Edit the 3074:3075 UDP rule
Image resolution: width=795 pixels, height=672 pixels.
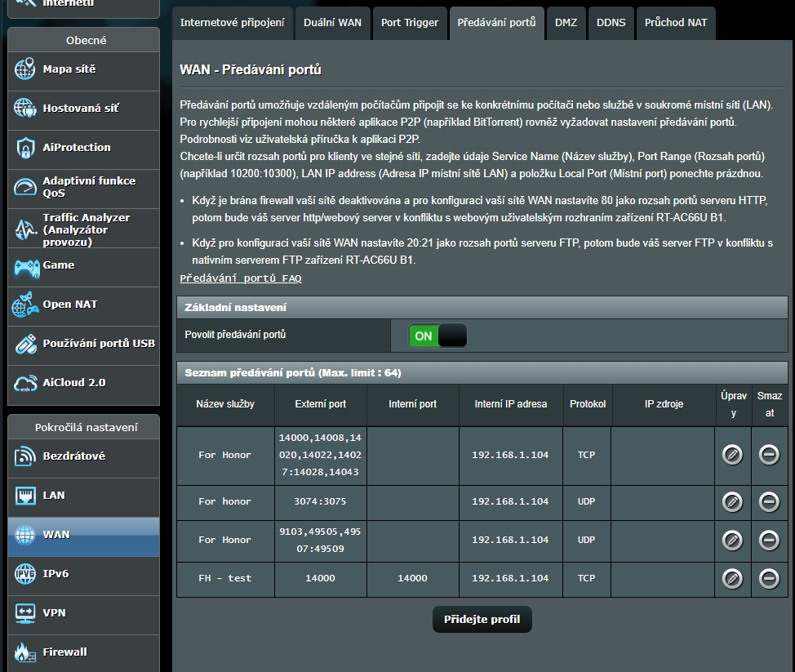[x=732, y=501]
